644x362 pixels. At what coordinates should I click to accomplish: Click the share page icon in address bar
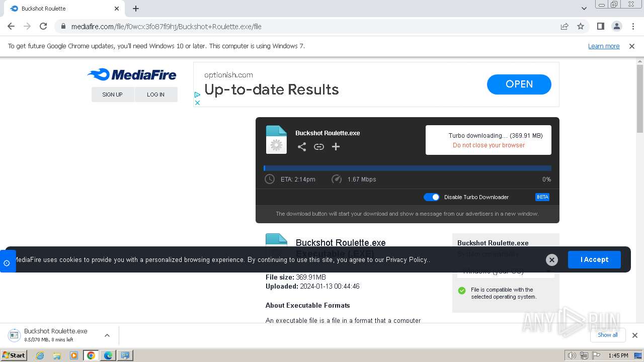[565, 27]
